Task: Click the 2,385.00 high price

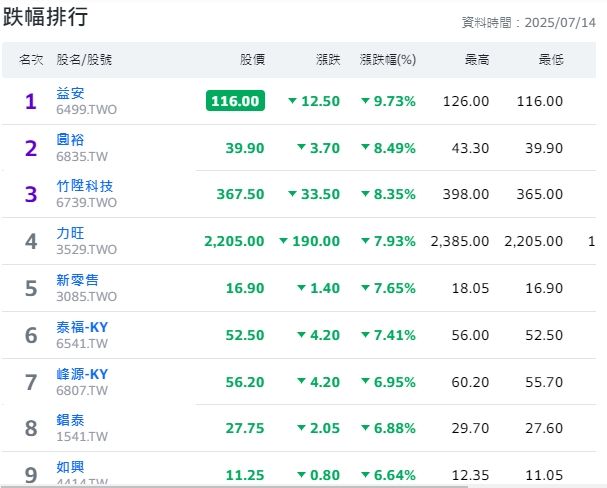Action: [460, 241]
